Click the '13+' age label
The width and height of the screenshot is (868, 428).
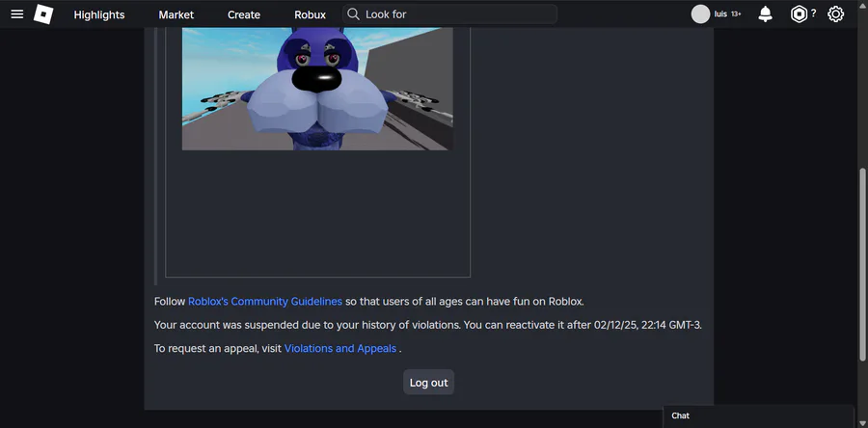click(736, 14)
